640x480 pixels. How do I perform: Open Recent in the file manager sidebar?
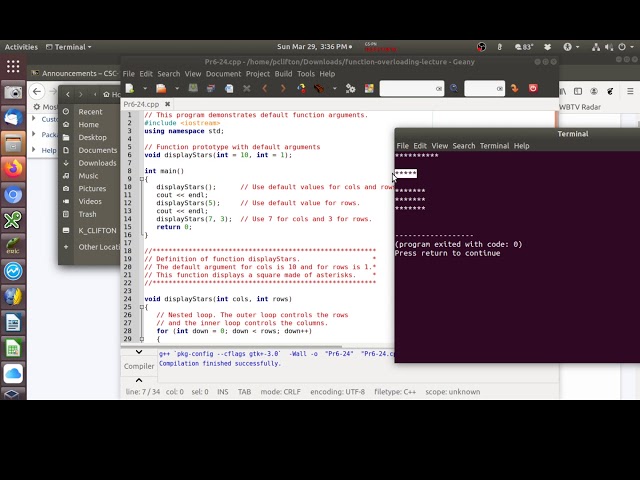coord(90,112)
